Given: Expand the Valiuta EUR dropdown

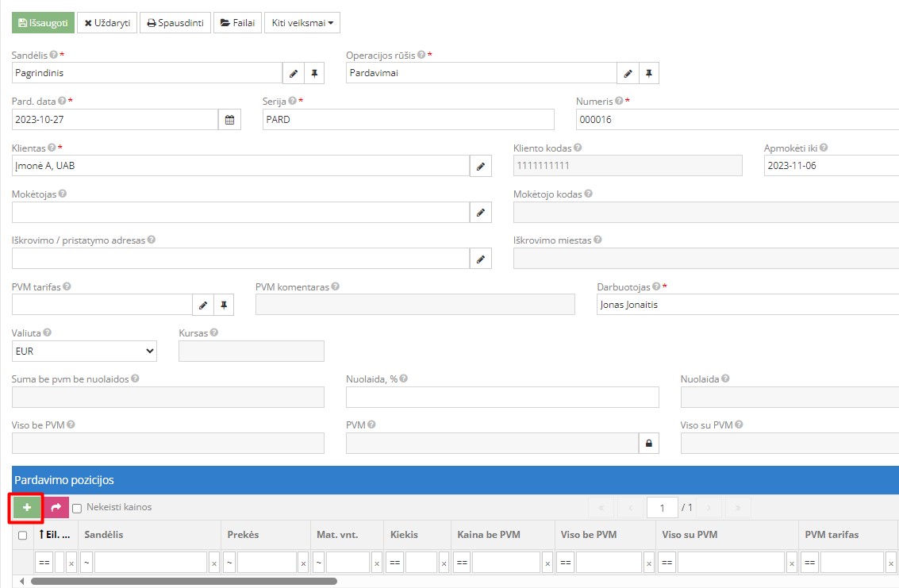Looking at the screenshot, I should click(x=85, y=351).
